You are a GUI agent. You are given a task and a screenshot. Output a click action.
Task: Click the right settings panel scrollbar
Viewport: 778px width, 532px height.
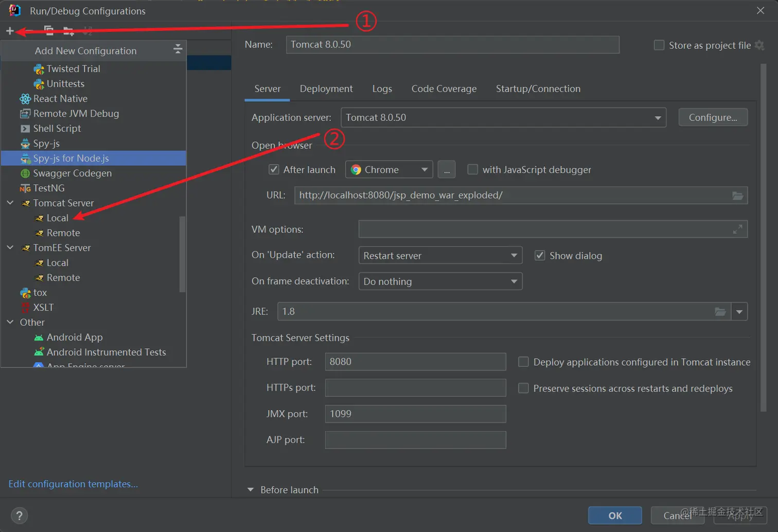coord(764,238)
